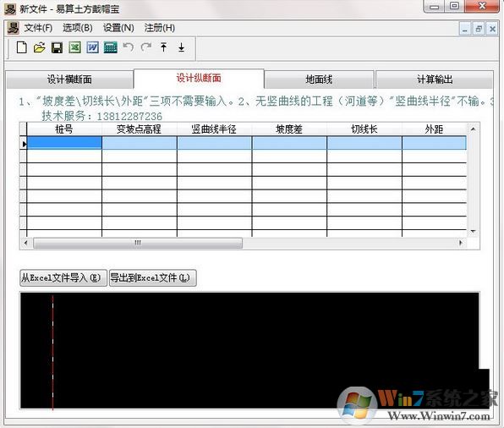The image size is (504, 428).
Task: Select the first 桩号 cell in the table
Action: pos(64,142)
